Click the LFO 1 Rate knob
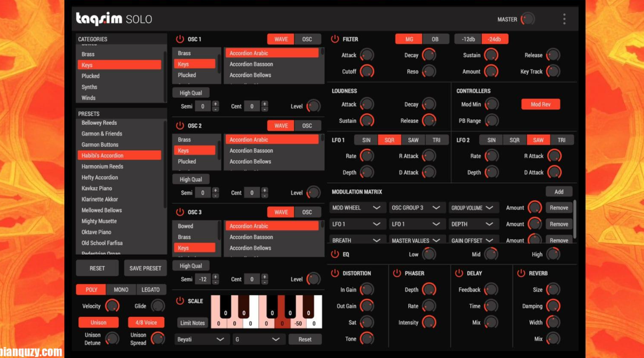Image resolution: width=644 pixels, height=358 pixels. [367, 156]
